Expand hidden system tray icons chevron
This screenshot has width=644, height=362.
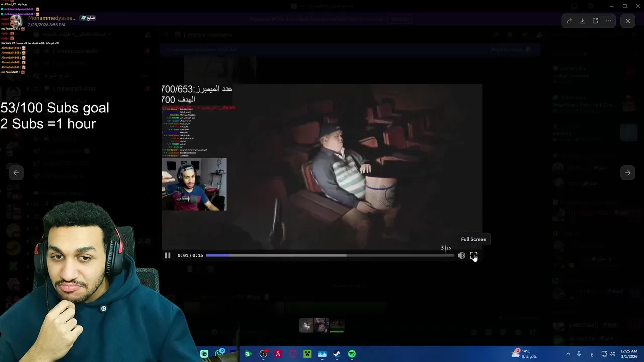(568, 354)
